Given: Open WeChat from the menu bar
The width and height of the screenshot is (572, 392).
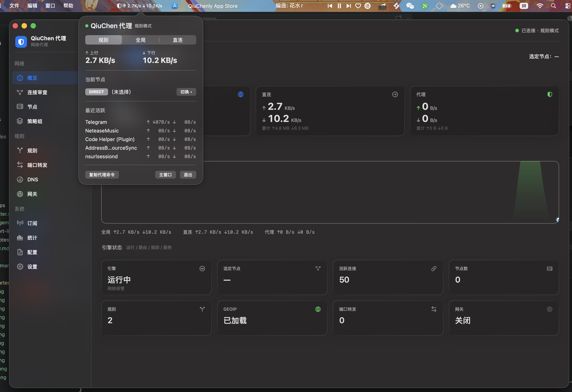Looking at the screenshot, I should [x=410, y=6].
